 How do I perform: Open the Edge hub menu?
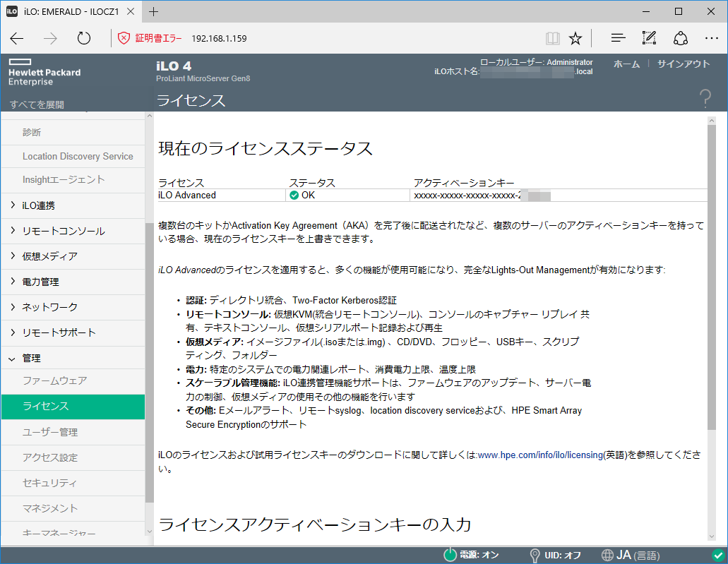coord(618,38)
